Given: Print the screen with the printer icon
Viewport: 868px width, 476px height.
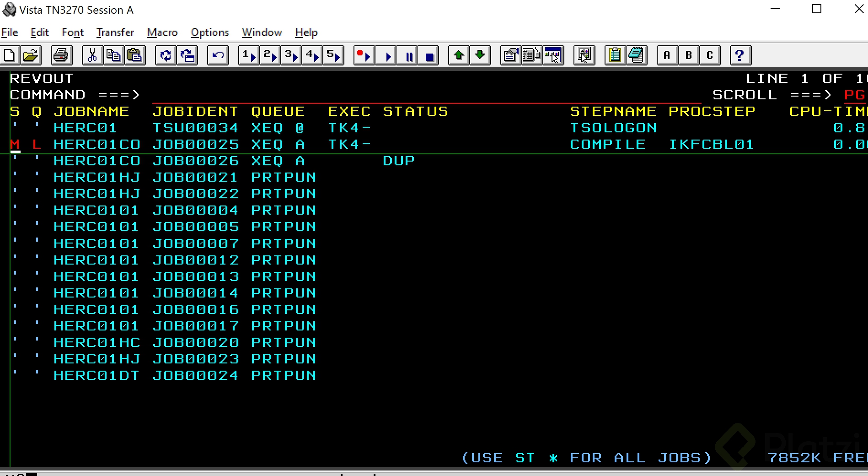Looking at the screenshot, I should tap(61, 56).
